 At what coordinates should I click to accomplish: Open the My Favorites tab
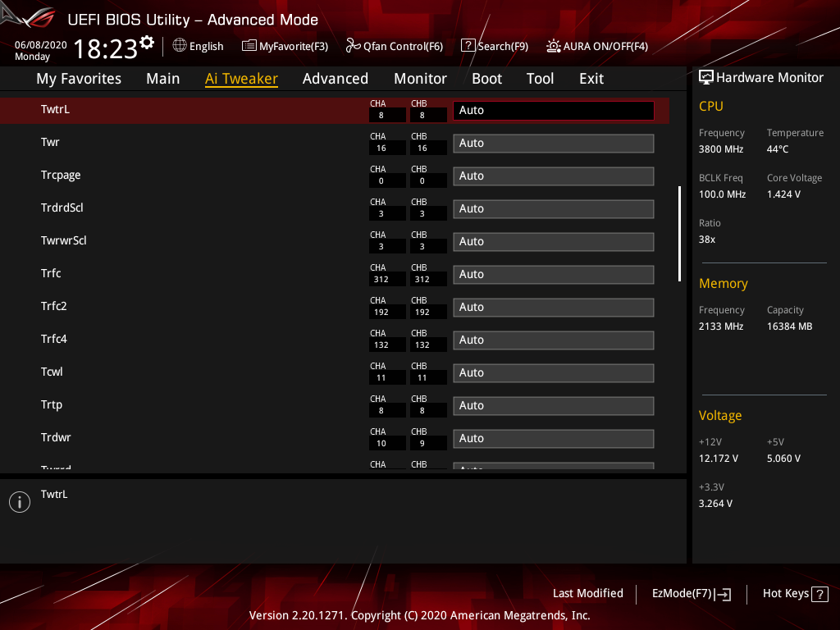pyautogui.click(x=79, y=78)
